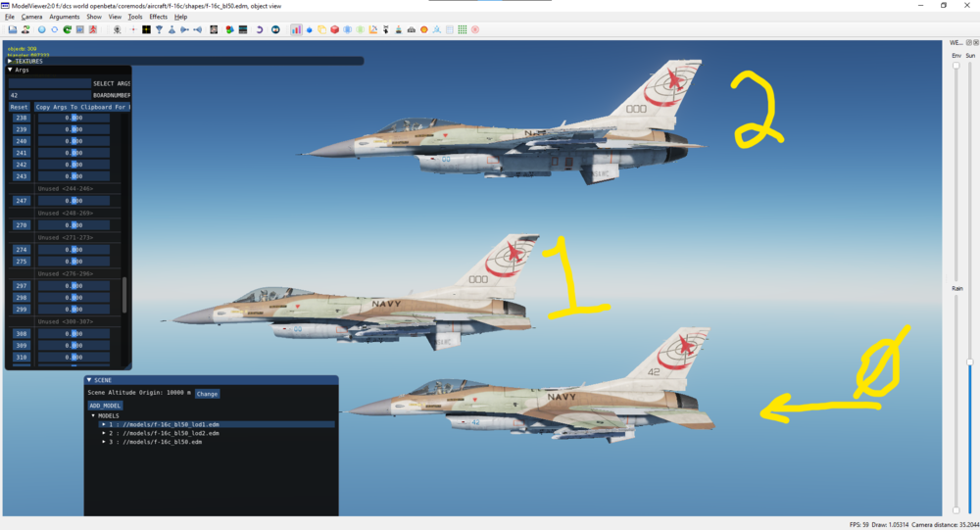The width and height of the screenshot is (980, 530).
Task: Click the light table-sheet toolbar icon
Action: point(450,29)
